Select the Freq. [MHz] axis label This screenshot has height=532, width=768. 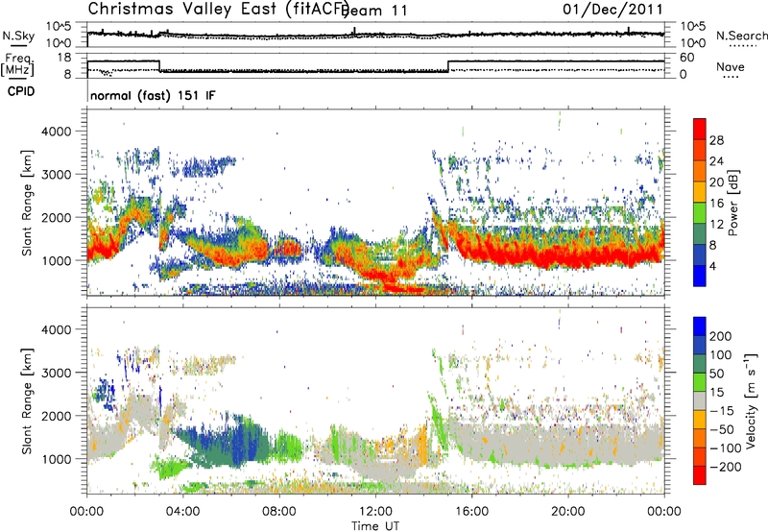tap(17, 65)
